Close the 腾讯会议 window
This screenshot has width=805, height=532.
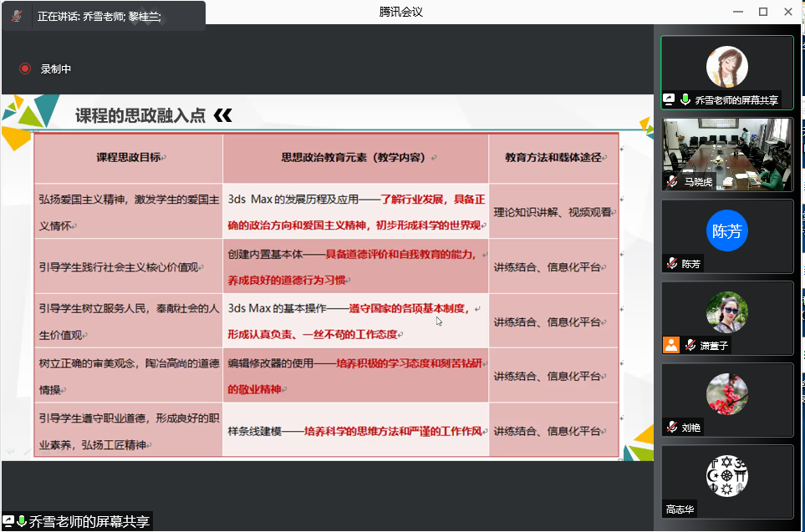tap(788, 12)
